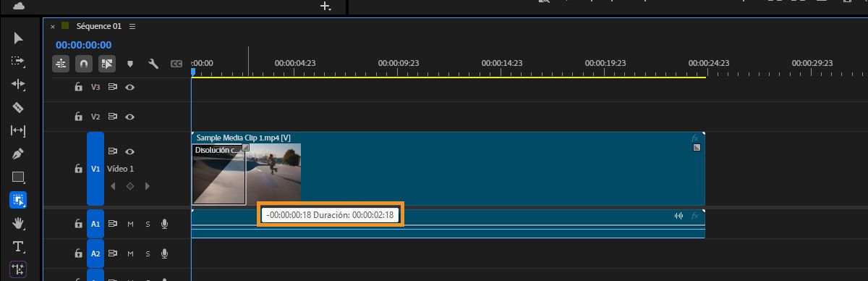The width and height of the screenshot is (868, 281).
Task: Select the Slip tool
Action: click(18, 130)
